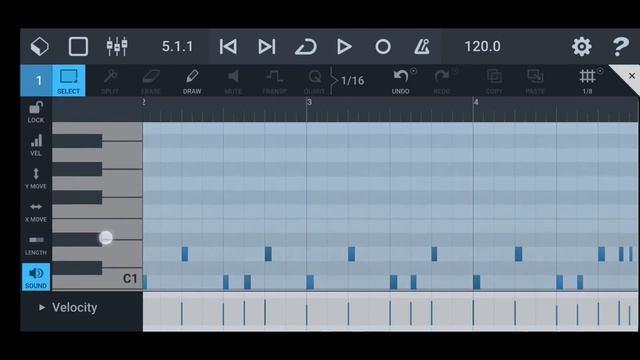Activate the Draw pencil tool
Viewport: 640px width, 360px height.
tap(192, 82)
